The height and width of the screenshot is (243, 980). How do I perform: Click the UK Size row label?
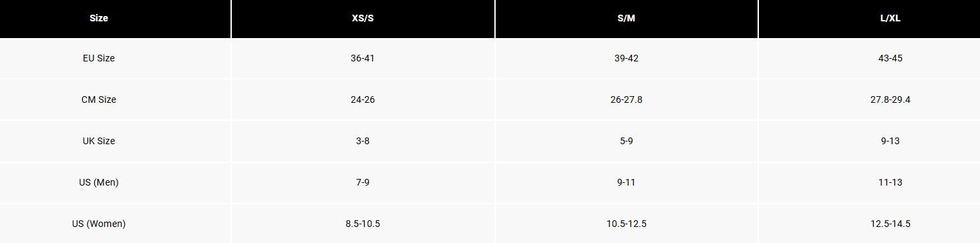pos(99,141)
